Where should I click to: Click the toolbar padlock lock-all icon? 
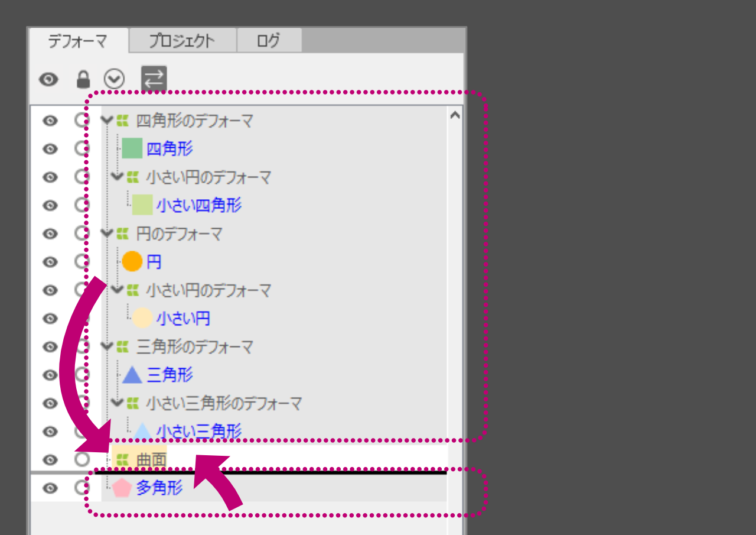coord(83,79)
